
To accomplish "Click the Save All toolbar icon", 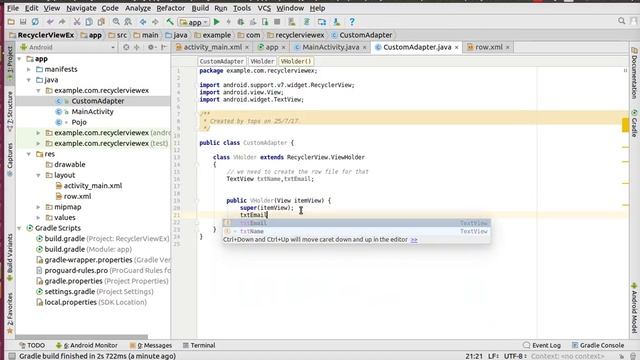I will [x=23, y=22].
